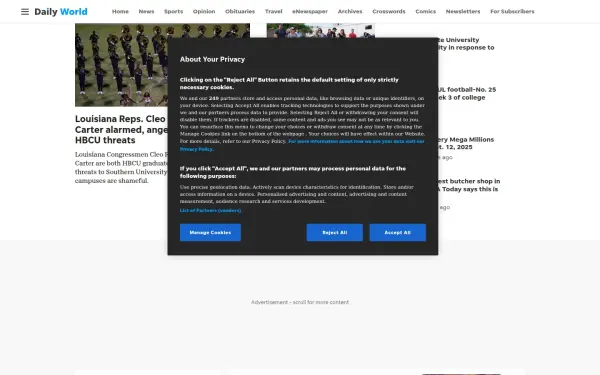Viewport: 600px width, 375px height.
Task: Click the Louisiana Congressmen article summary text
Action: pos(121,168)
